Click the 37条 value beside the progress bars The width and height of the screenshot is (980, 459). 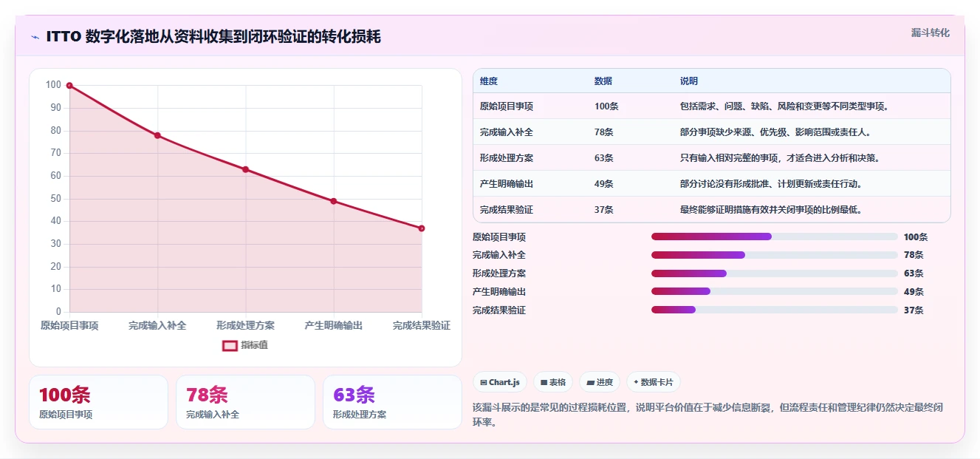pyautogui.click(x=914, y=310)
